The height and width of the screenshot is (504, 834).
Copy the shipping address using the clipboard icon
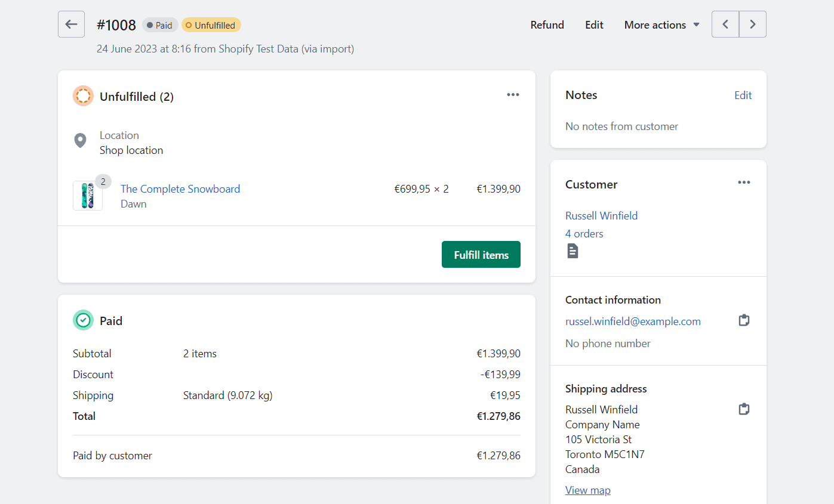[x=744, y=409]
